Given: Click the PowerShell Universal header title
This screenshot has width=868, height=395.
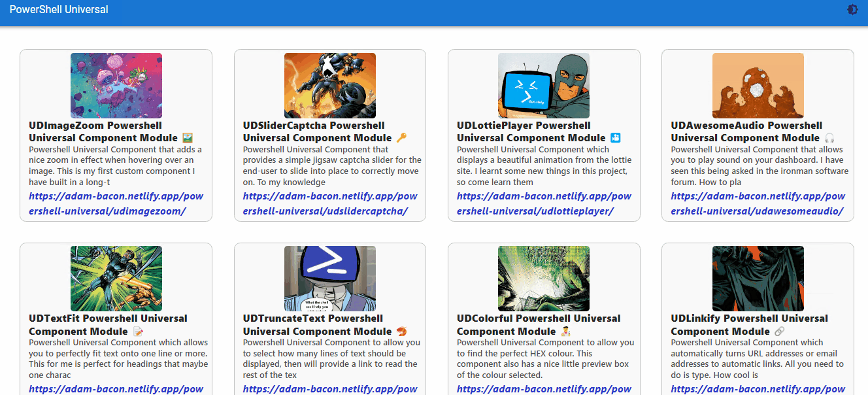Looking at the screenshot, I should (59, 10).
